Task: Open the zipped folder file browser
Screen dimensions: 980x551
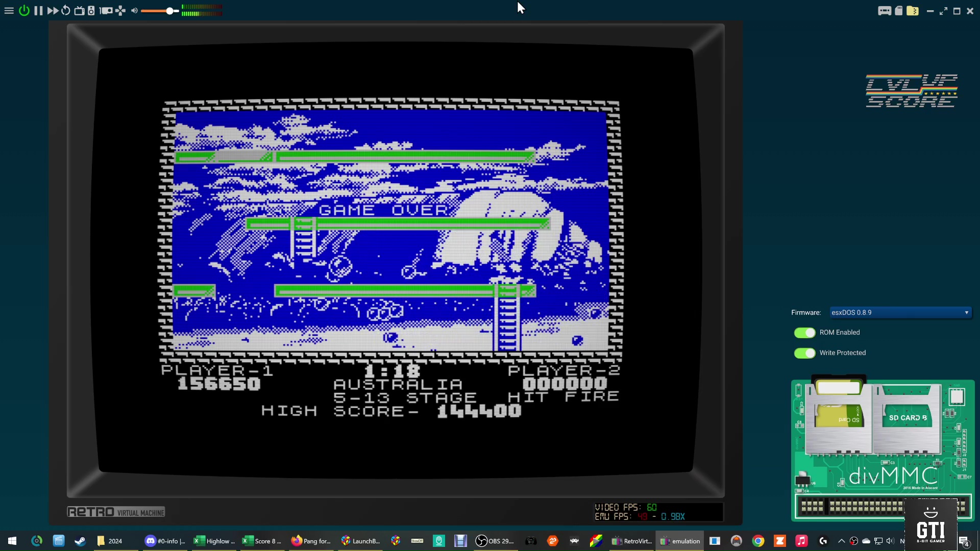Action: (x=913, y=11)
